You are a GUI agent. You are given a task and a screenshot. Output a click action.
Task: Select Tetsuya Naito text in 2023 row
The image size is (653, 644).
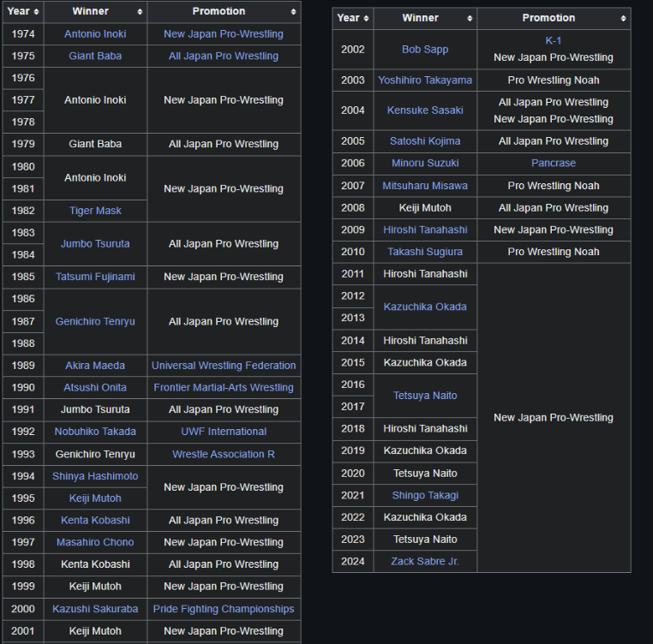pos(425,540)
